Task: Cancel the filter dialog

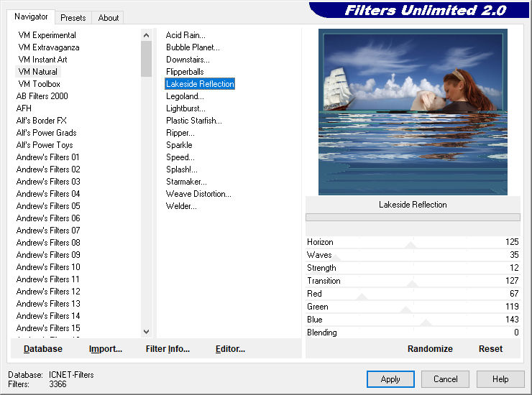Action: click(x=446, y=379)
